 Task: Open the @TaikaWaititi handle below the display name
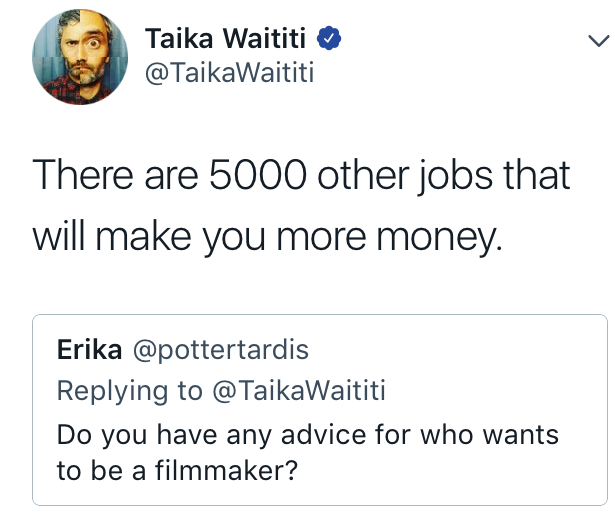tap(229, 73)
